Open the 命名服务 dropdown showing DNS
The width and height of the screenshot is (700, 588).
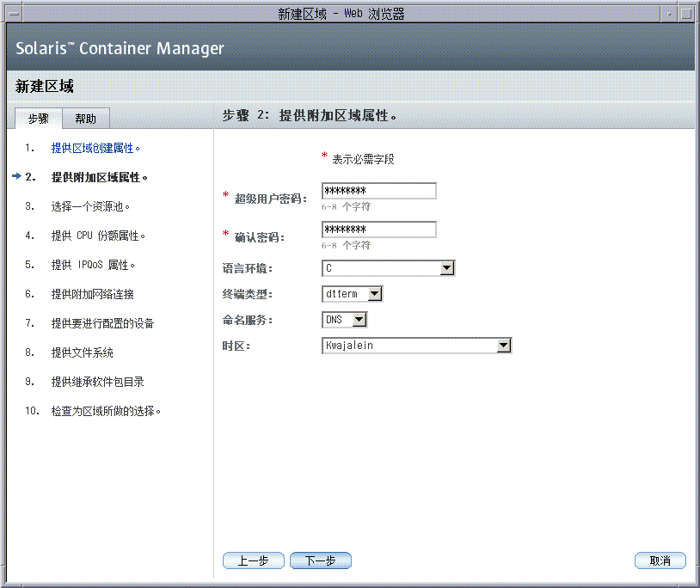(x=344, y=320)
